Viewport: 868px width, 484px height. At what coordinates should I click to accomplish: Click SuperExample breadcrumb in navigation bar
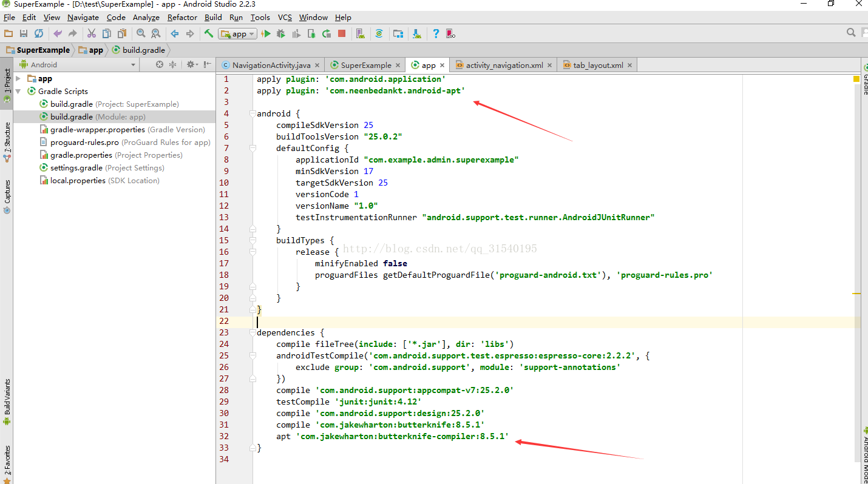38,50
